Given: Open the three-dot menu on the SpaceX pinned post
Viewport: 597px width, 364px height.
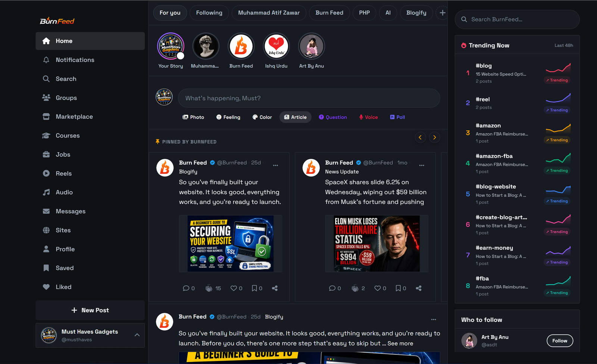Looking at the screenshot, I should pos(422,165).
